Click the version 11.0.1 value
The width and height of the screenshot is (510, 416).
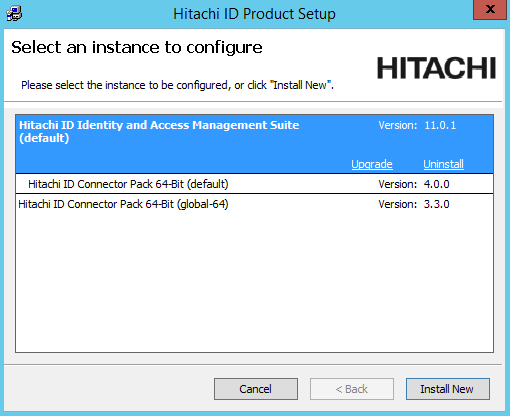coord(440,125)
